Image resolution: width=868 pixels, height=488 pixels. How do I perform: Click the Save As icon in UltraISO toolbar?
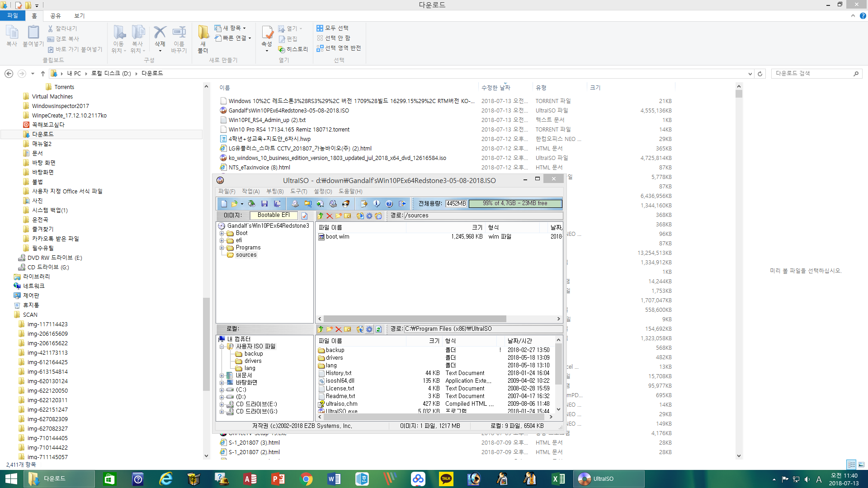pos(277,204)
